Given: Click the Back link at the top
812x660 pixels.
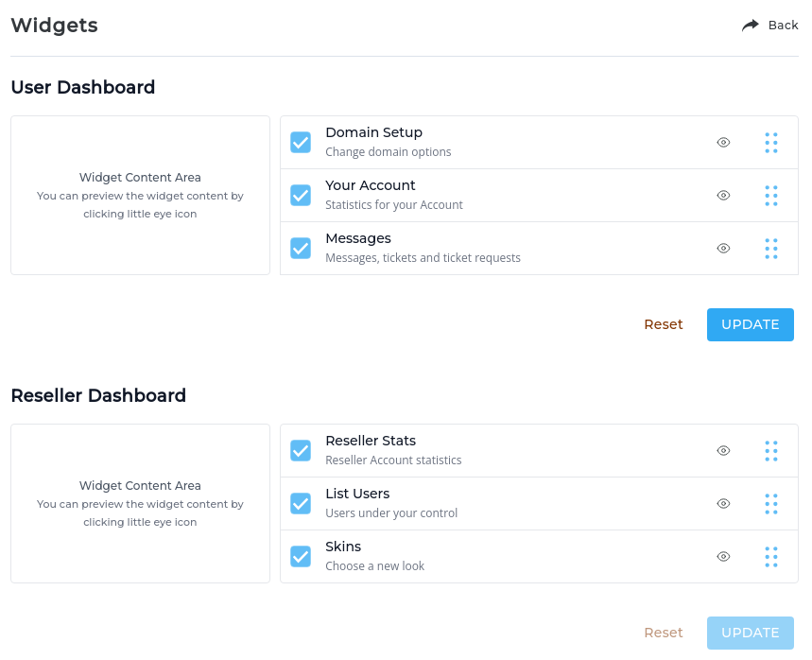Looking at the screenshot, I should pyautogui.click(x=783, y=25).
